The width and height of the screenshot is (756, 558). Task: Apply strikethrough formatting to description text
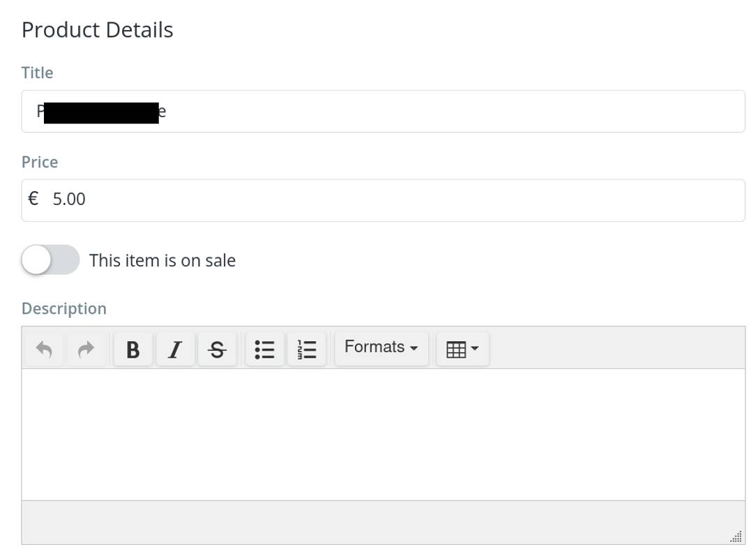pos(217,349)
